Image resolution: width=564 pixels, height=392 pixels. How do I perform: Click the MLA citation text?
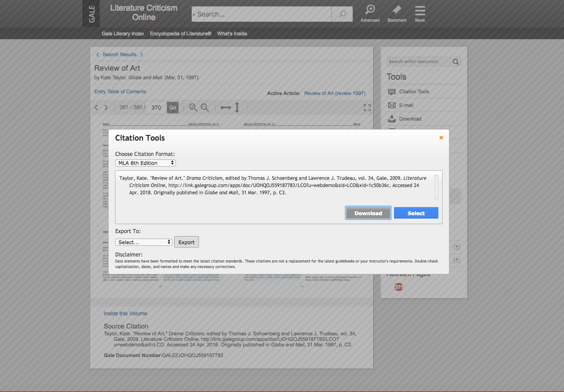[x=273, y=185]
